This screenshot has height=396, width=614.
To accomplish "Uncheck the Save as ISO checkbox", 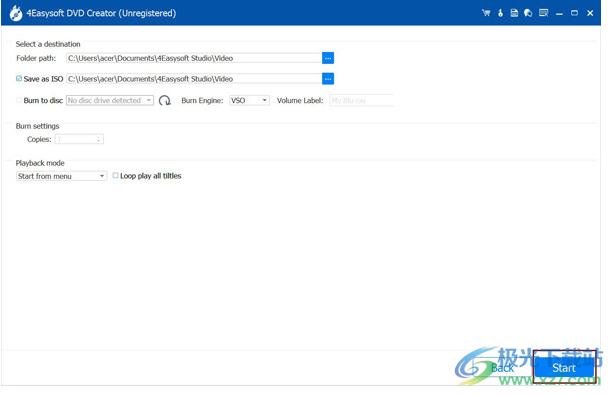I will pos(19,78).
